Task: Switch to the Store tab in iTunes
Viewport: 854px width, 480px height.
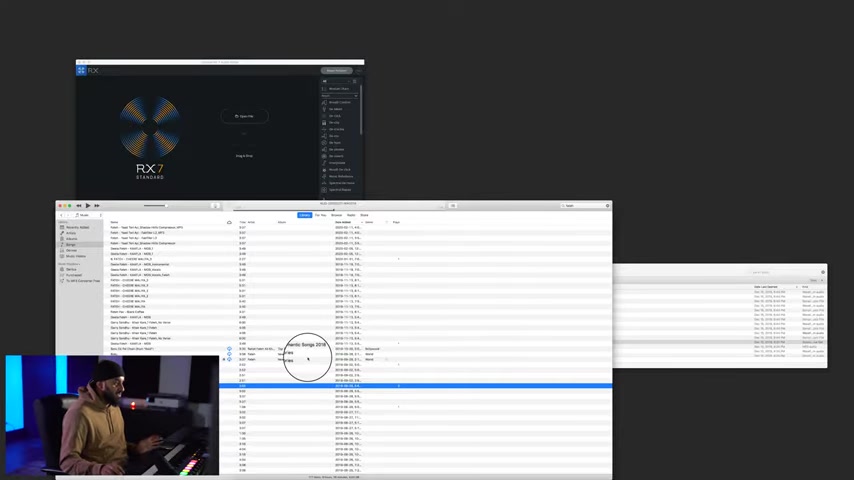Action: (364, 215)
